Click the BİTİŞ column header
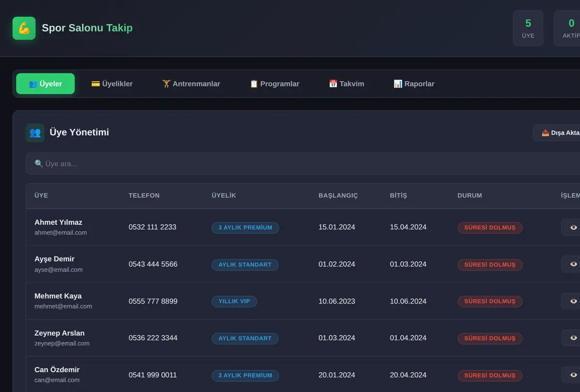The height and width of the screenshot is (392, 580). (x=398, y=196)
